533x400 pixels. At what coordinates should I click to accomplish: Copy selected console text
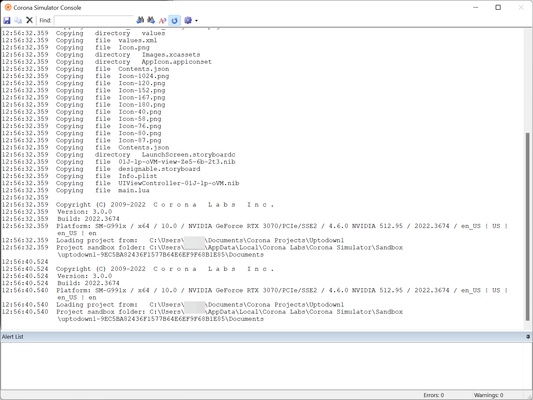pyautogui.click(x=18, y=20)
